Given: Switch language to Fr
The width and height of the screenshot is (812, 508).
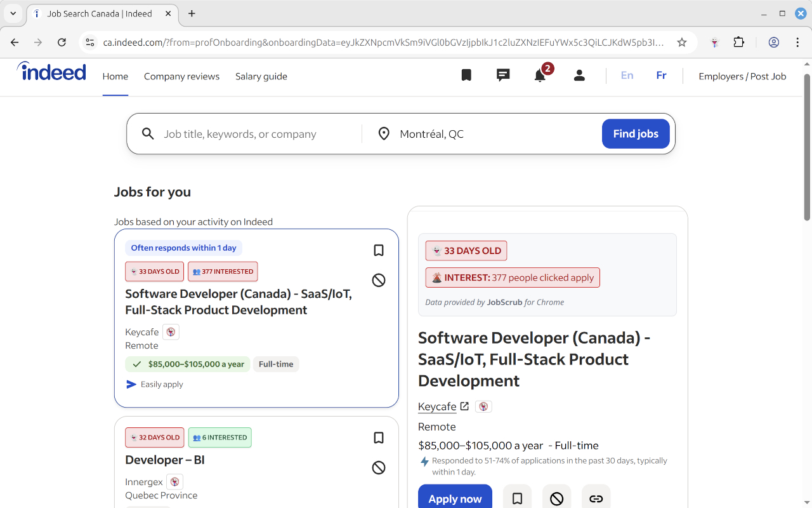Looking at the screenshot, I should [x=661, y=76].
